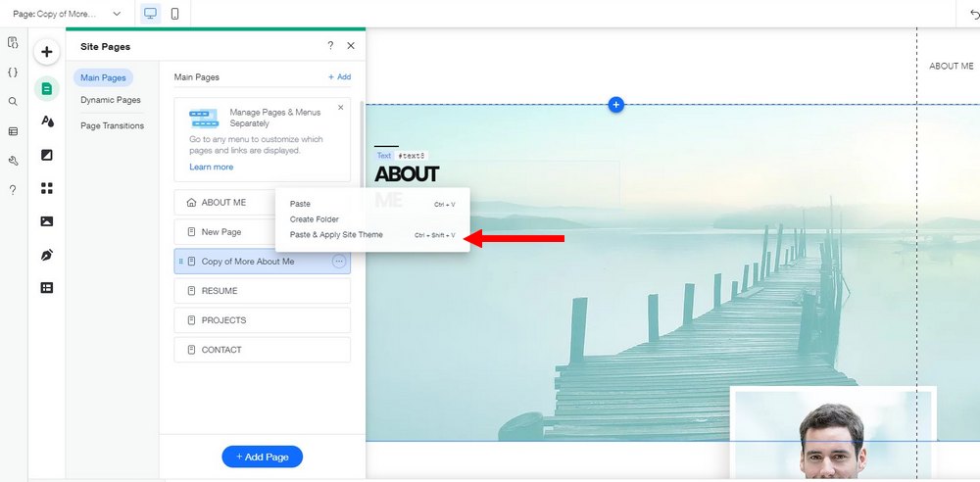
Task: Select the RESUME page item
Action: tap(263, 291)
